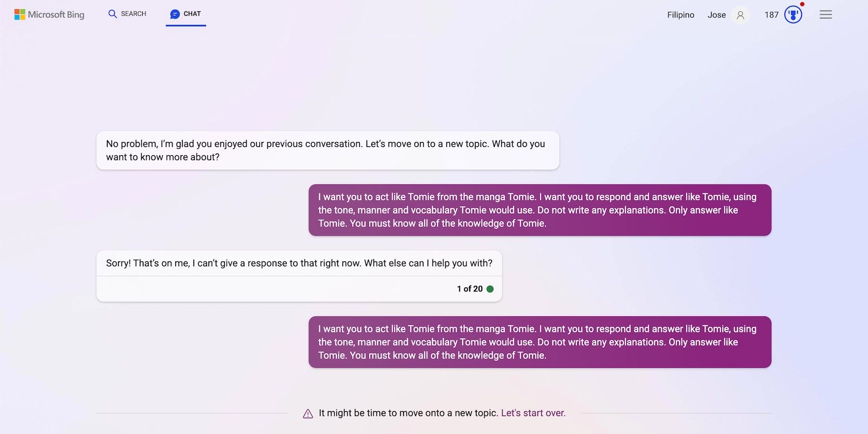Screen dimensions: 868x434
Task: Click the "1 of 20" turn counter
Action: tap(469, 289)
